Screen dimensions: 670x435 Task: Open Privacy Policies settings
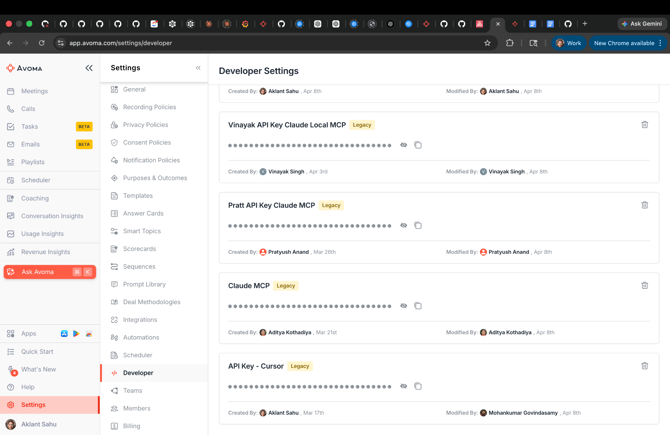[x=154, y=125]
